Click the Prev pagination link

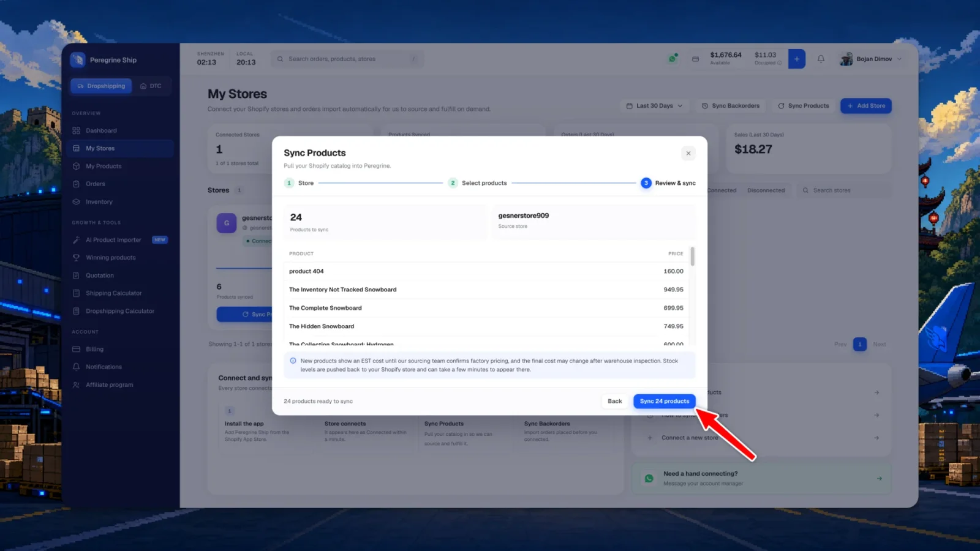point(840,344)
